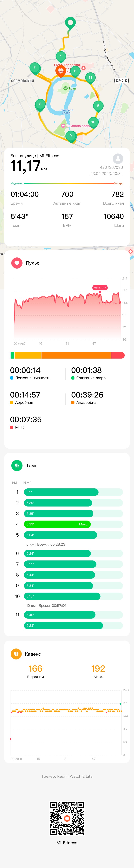
Task: Click the red heart Пульс icon
Action: [17, 263]
